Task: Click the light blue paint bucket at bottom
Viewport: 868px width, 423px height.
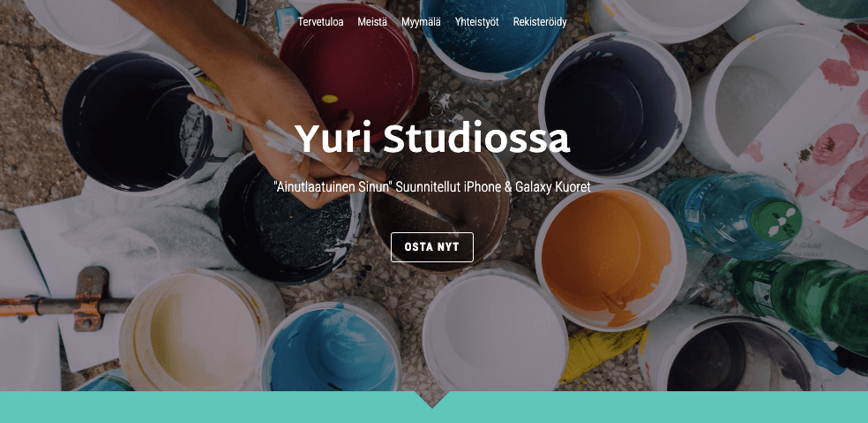Action: point(331,348)
